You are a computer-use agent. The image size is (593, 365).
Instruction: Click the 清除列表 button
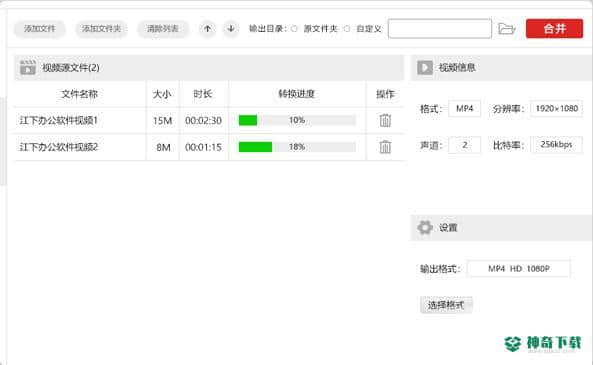[x=163, y=29]
